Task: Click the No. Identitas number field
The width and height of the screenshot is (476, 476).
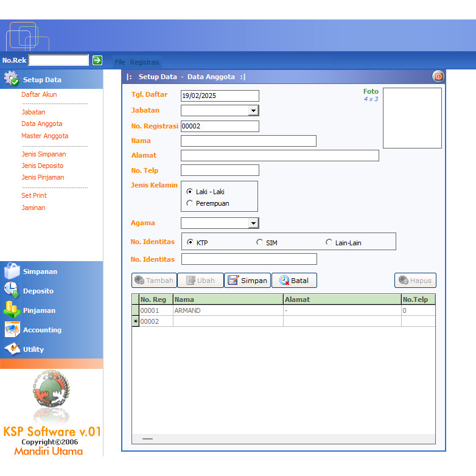Action: click(249, 259)
